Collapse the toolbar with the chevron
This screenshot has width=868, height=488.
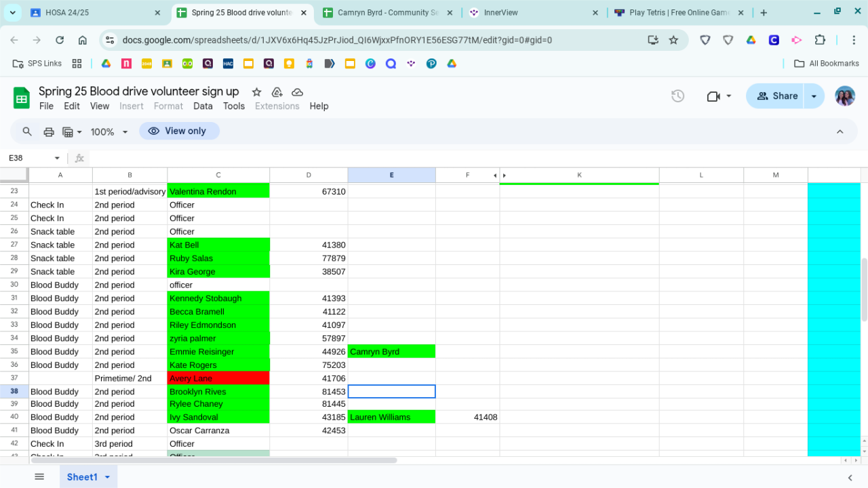pyautogui.click(x=840, y=131)
